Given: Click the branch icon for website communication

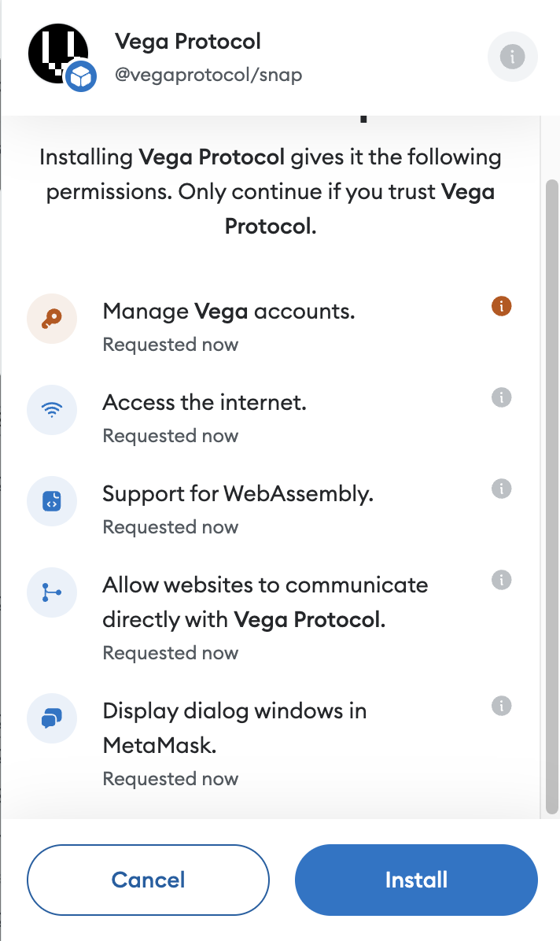Looking at the screenshot, I should click(x=52, y=592).
